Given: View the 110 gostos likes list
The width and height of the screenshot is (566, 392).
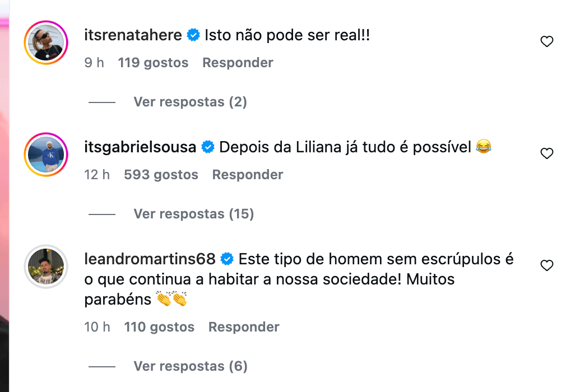Looking at the screenshot, I should pyautogui.click(x=159, y=327).
